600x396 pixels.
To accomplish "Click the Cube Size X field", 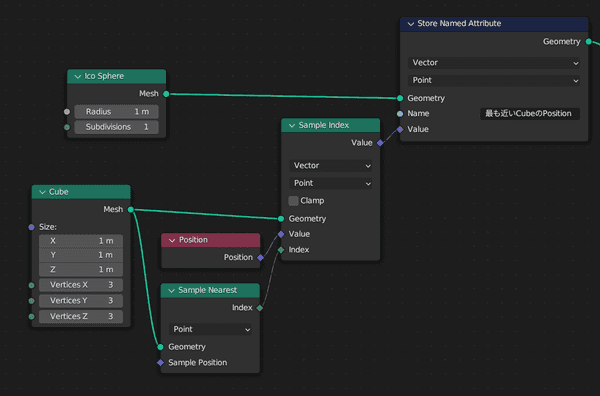I will tap(81, 241).
